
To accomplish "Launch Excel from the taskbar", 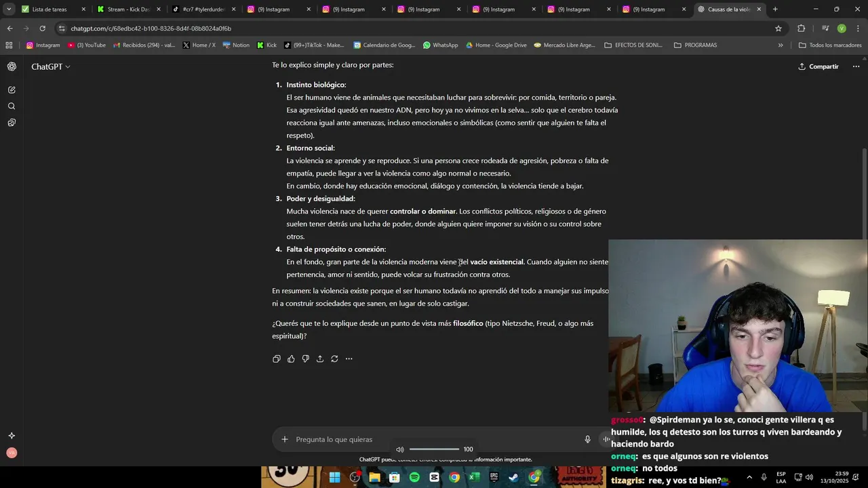I will click(x=474, y=477).
